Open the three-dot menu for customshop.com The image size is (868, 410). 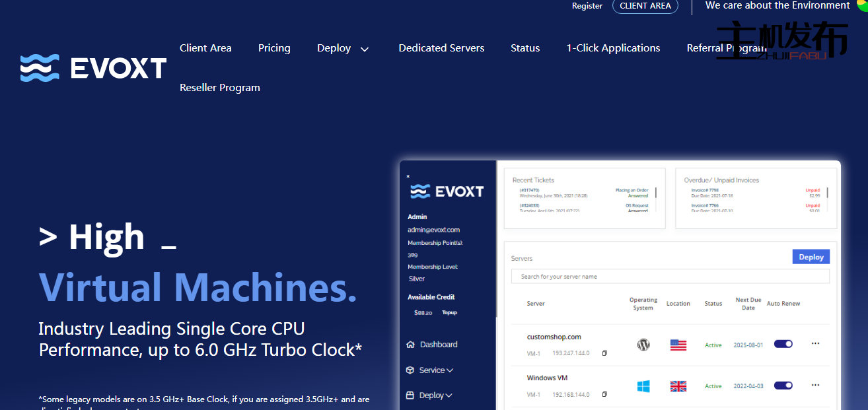[x=815, y=343]
